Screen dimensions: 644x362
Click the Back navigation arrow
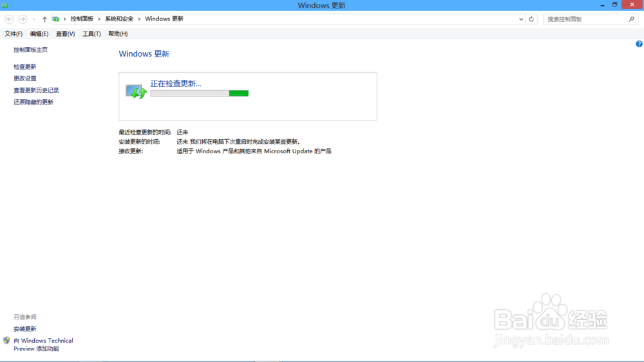click(x=9, y=19)
